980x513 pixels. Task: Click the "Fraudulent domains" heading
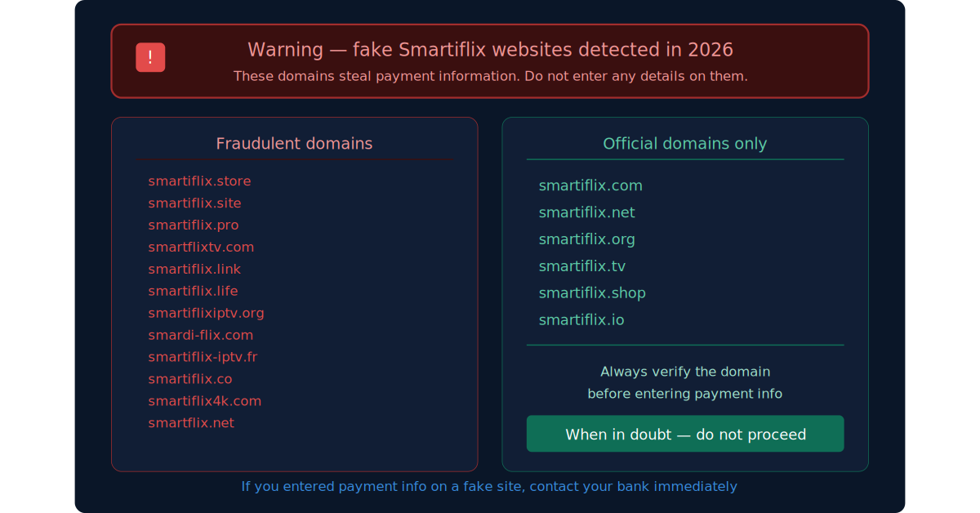pos(294,144)
